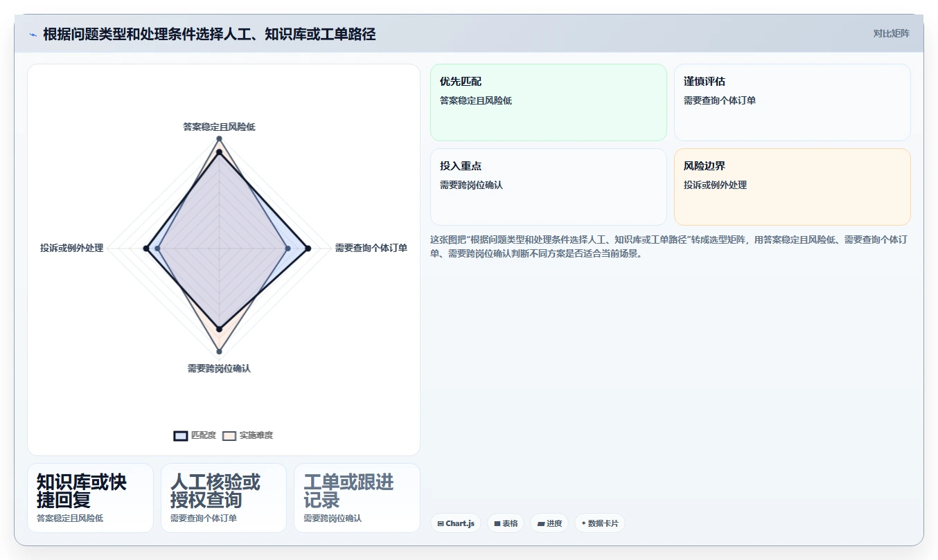Toggle the 实施难度 legend item
This screenshot has height=560, width=938.
point(247,435)
